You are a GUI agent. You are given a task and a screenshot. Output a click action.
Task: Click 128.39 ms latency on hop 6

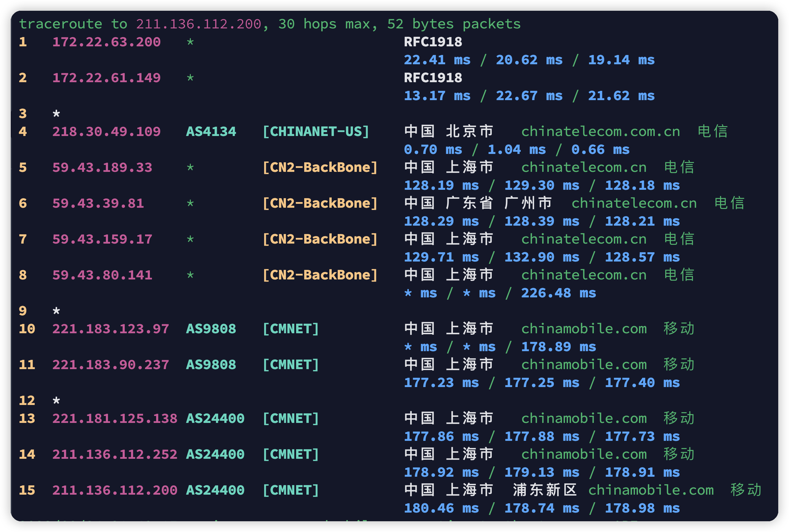coord(542,221)
